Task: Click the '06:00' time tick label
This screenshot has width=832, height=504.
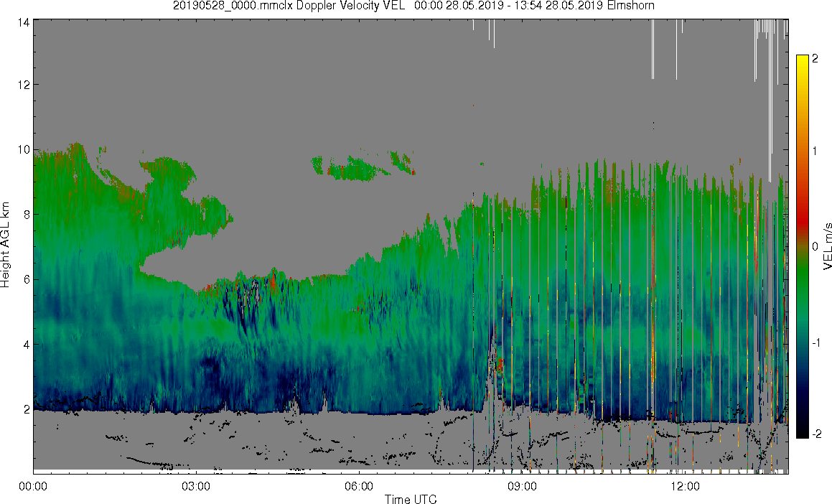Action: pos(359,486)
